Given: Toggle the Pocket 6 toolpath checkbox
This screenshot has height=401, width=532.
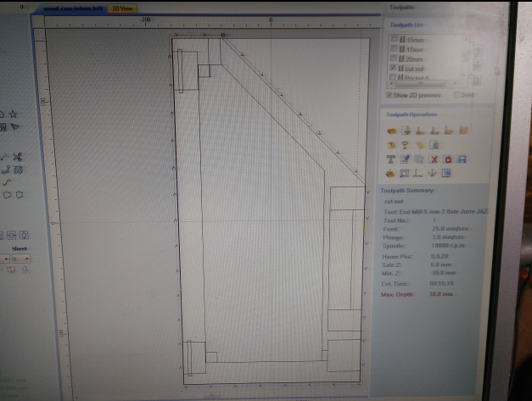Looking at the screenshot, I should (x=393, y=77).
